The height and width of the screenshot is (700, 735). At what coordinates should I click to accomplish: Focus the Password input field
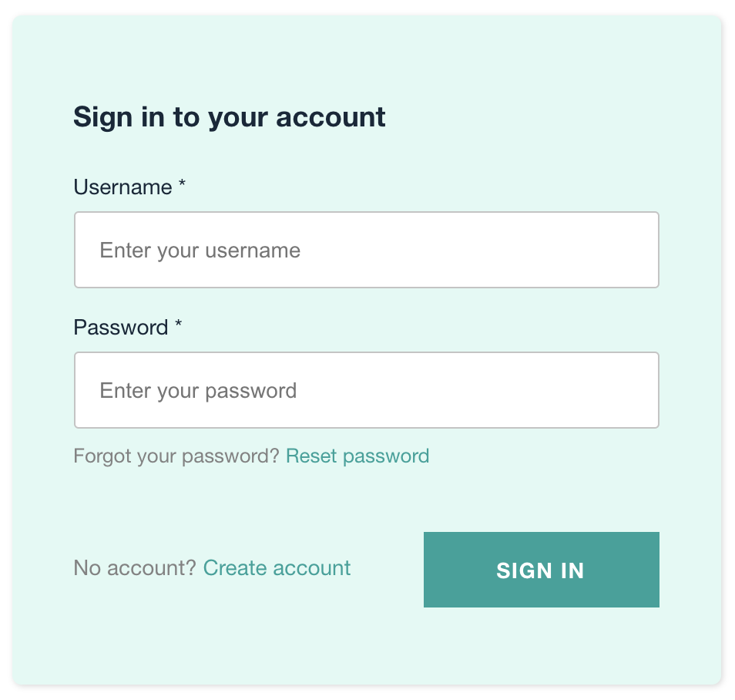click(366, 390)
